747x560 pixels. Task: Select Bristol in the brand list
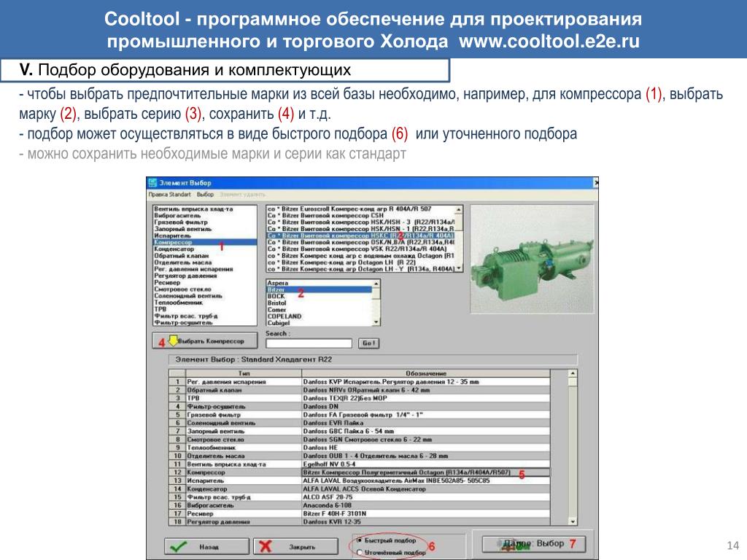[x=320, y=303]
